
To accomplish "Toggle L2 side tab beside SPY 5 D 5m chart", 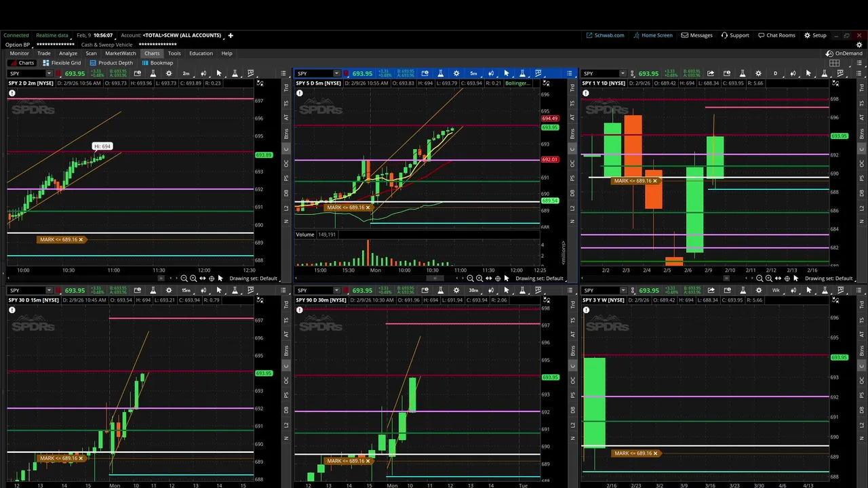I will [x=573, y=207].
